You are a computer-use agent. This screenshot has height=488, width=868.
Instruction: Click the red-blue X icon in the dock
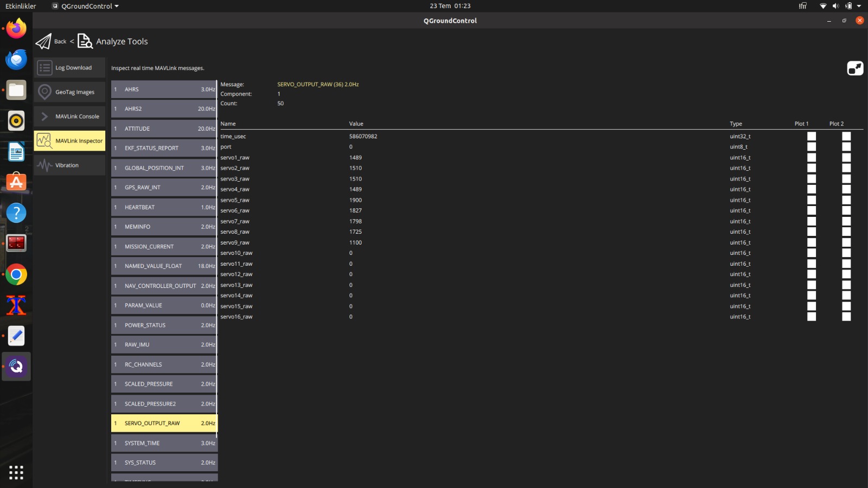pyautogui.click(x=16, y=305)
